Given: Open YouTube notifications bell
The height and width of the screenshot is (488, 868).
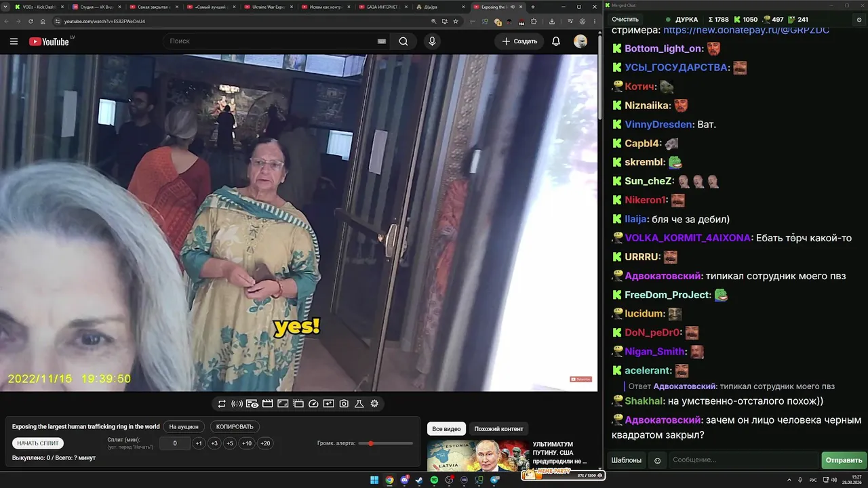Looking at the screenshot, I should pyautogui.click(x=556, y=41).
